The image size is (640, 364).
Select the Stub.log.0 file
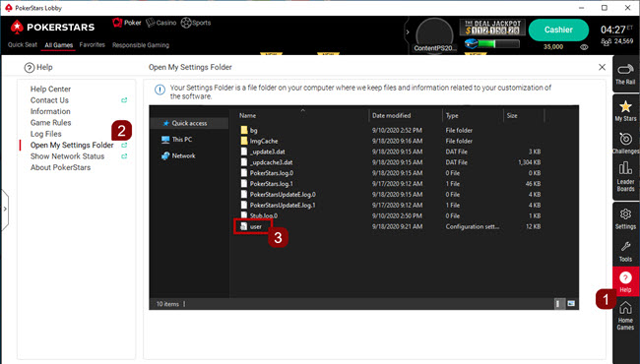(259, 215)
